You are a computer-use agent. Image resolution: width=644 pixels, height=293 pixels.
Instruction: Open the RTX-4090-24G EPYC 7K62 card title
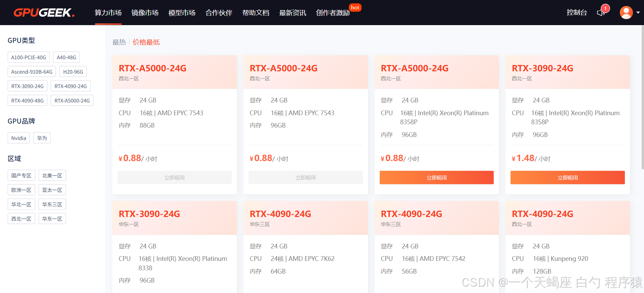(280, 214)
